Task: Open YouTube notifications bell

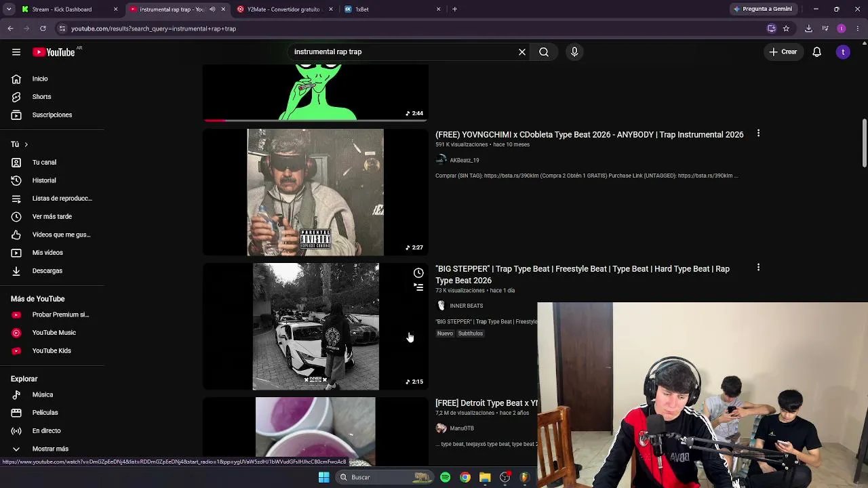Action: coord(817,52)
